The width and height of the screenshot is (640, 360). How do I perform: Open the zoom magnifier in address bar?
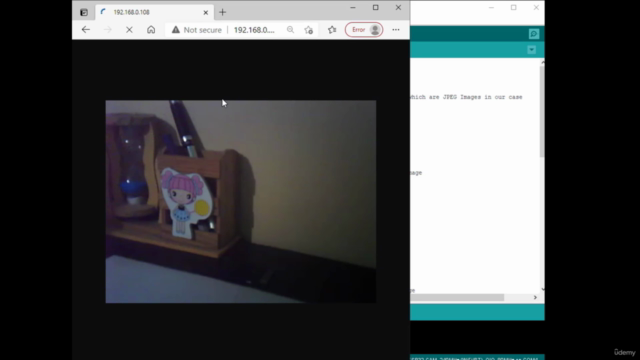click(290, 30)
